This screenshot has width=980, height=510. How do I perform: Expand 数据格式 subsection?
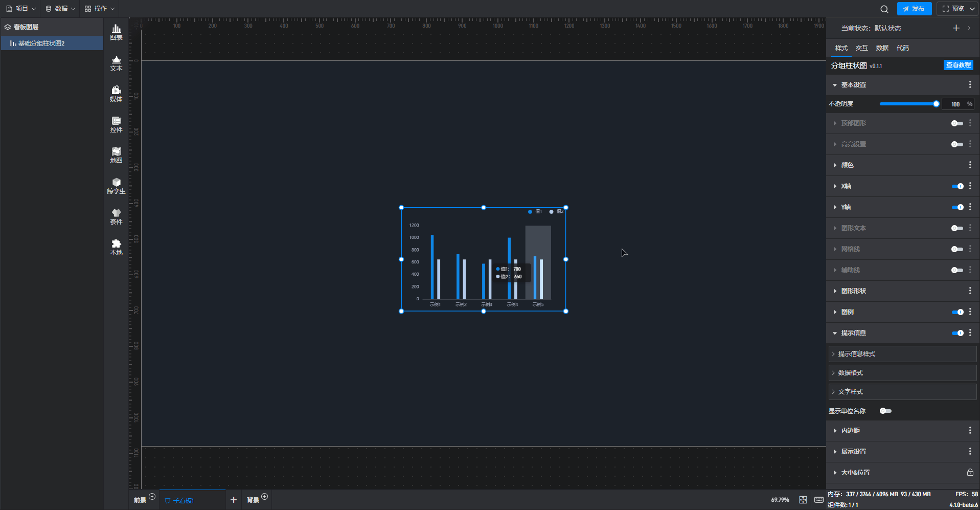point(902,372)
